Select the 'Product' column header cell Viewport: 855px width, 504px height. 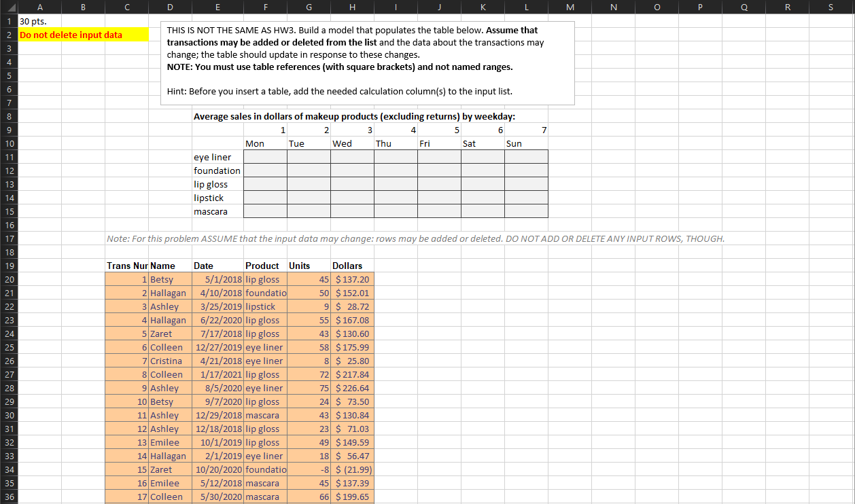pyautogui.click(x=265, y=266)
